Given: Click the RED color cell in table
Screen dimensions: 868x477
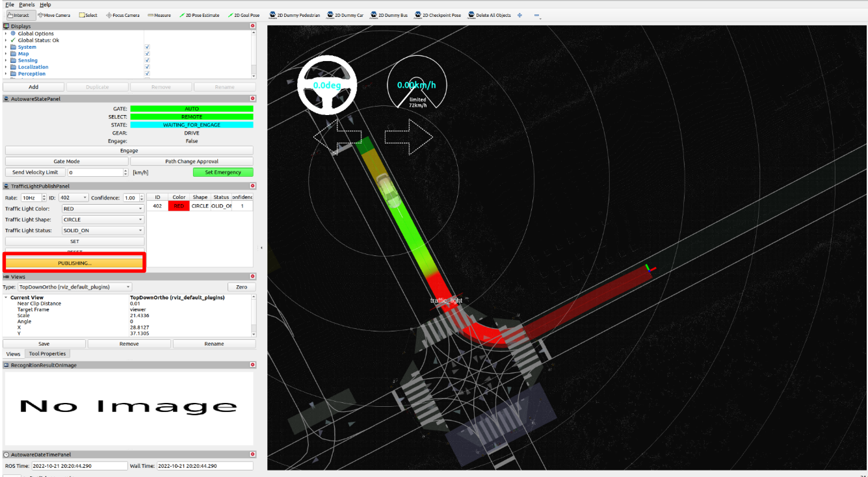Looking at the screenshot, I should (x=179, y=206).
